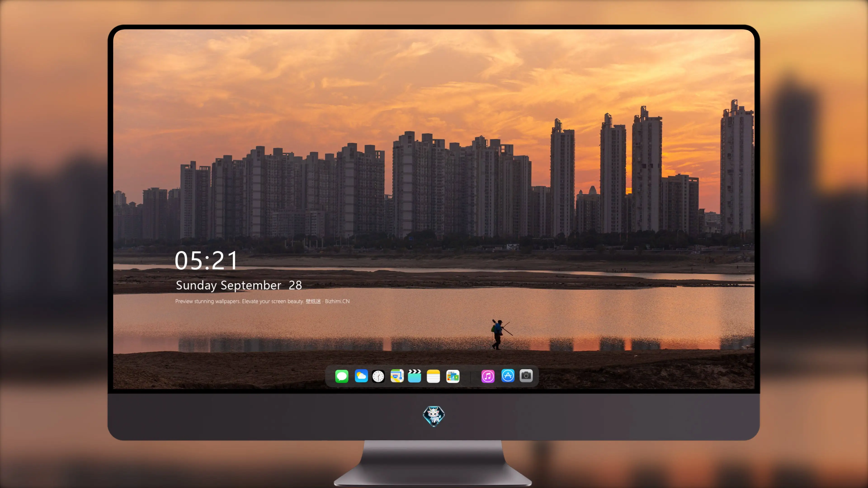Open the Camera app in the dock
Viewport: 868px width, 488px height.
[526, 375]
